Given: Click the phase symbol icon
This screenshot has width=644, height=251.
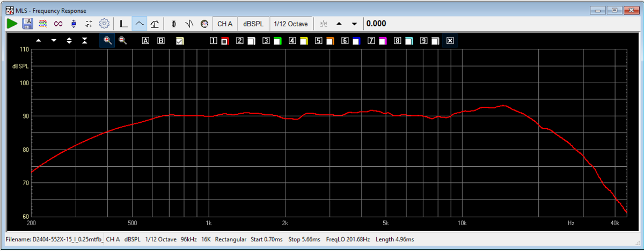Looking at the screenshot, I should [x=174, y=24].
